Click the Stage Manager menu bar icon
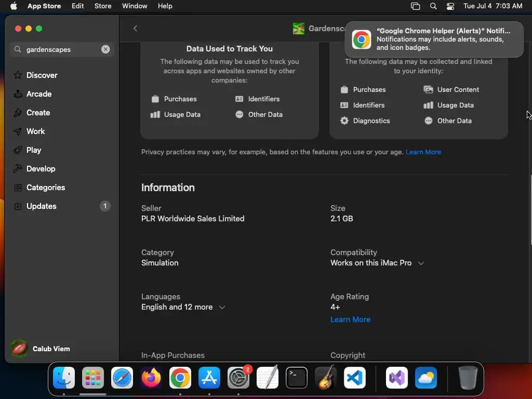Screen dimensions: 532x399 [x=415, y=6]
